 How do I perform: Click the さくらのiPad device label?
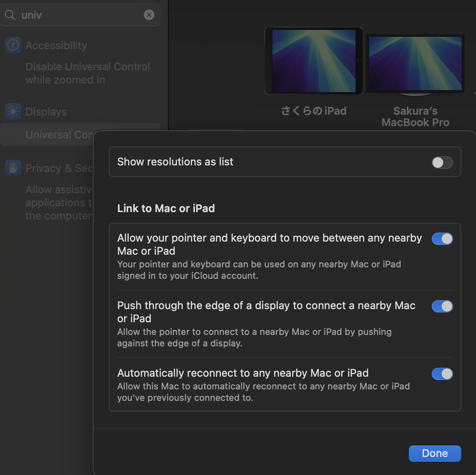click(314, 111)
